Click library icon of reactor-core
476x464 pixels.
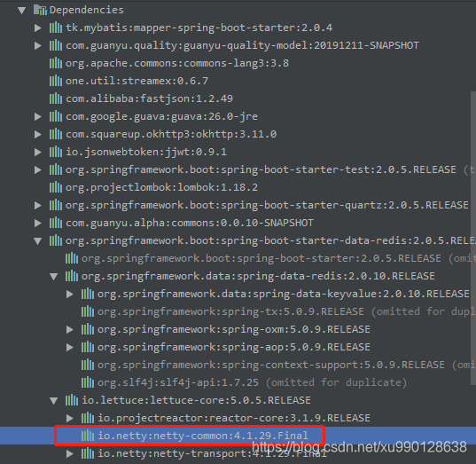point(88,418)
